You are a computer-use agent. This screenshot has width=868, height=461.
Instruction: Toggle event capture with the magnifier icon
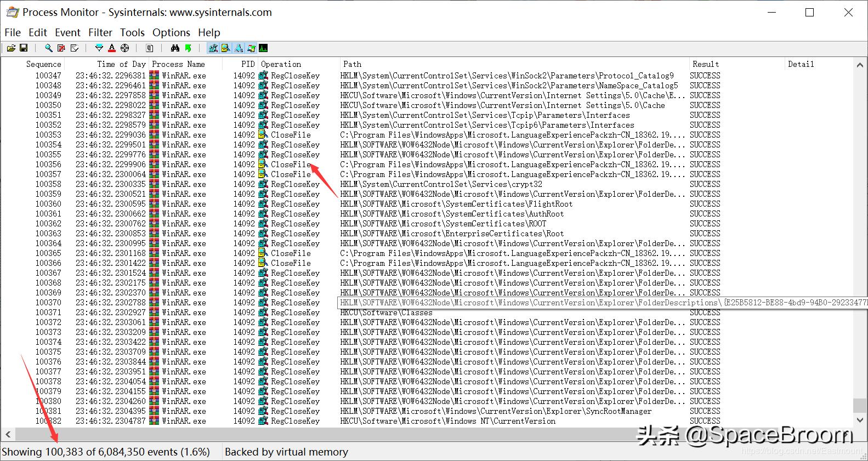pos(49,48)
